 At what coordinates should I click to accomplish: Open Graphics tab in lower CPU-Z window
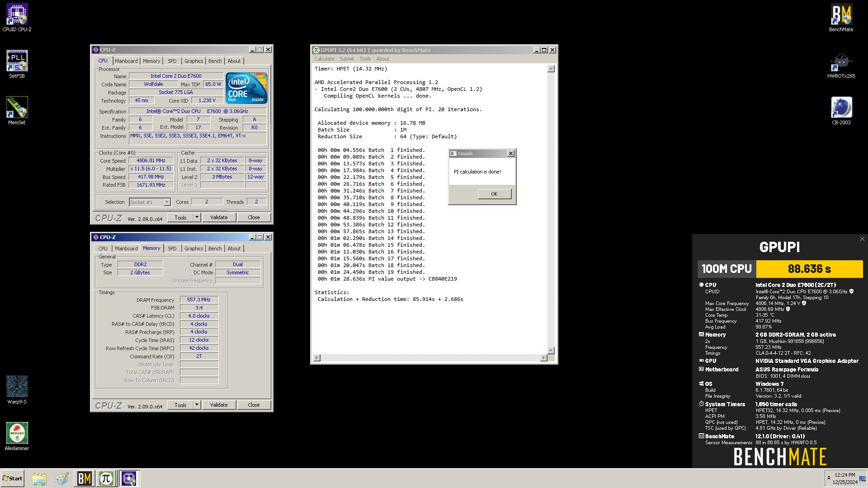[x=194, y=249]
